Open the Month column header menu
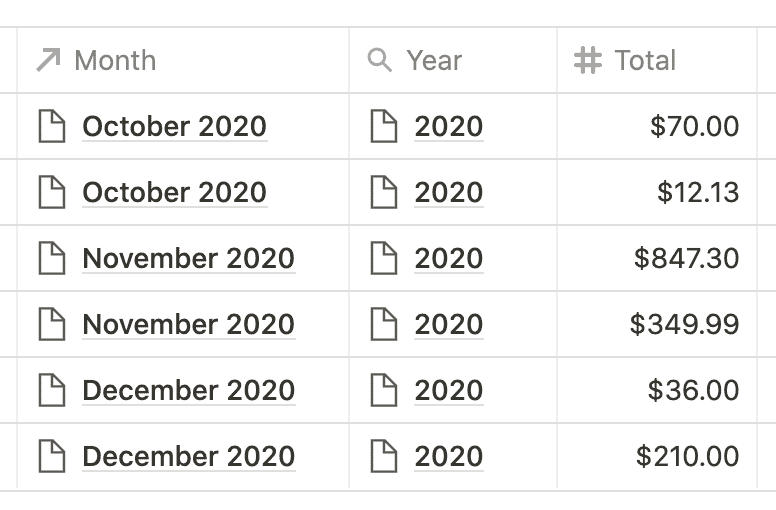Viewport: 776px width, 510px height. [x=183, y=60]
